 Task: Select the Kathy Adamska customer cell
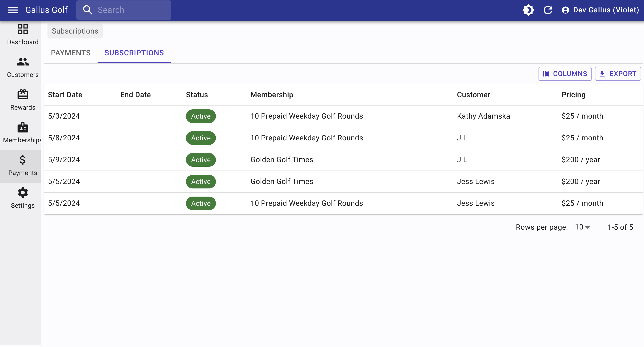(x=483, y=116)
